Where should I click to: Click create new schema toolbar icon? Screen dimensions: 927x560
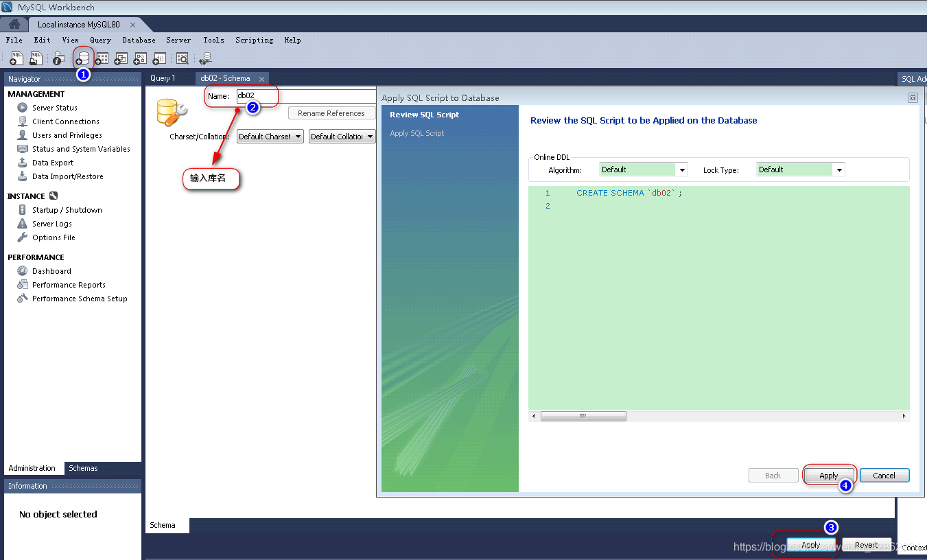pos(83,59)
